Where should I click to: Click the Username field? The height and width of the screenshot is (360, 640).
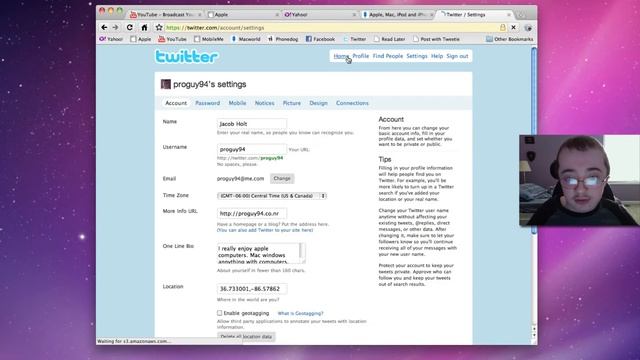click(x=252, y=149)
